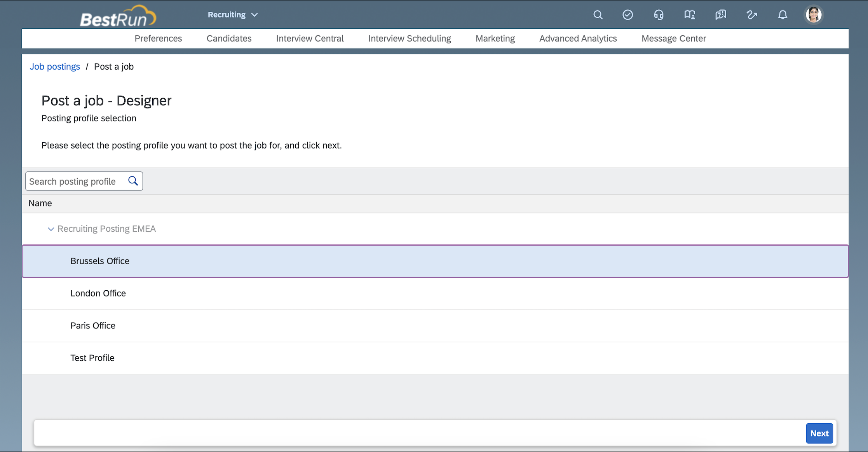This screenshot has width=868, height=452.
Task: Open notifications bell
Action: 783,15
